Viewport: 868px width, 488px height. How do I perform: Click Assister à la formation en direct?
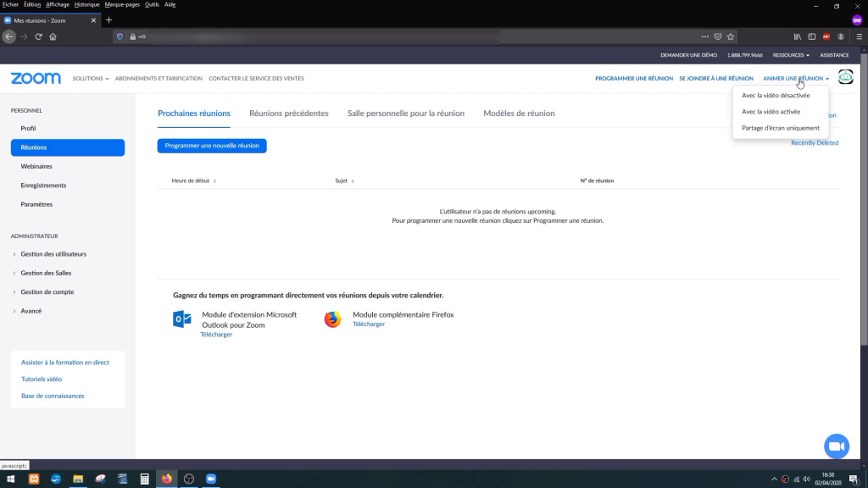[x=65, y=363]
